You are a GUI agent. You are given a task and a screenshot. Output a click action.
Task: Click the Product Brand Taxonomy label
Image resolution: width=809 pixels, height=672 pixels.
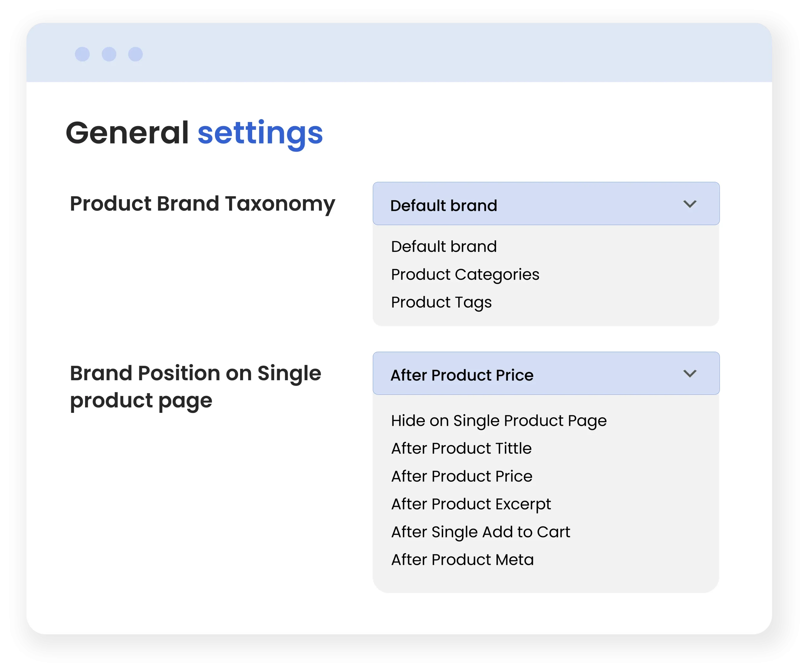[202, 204]
